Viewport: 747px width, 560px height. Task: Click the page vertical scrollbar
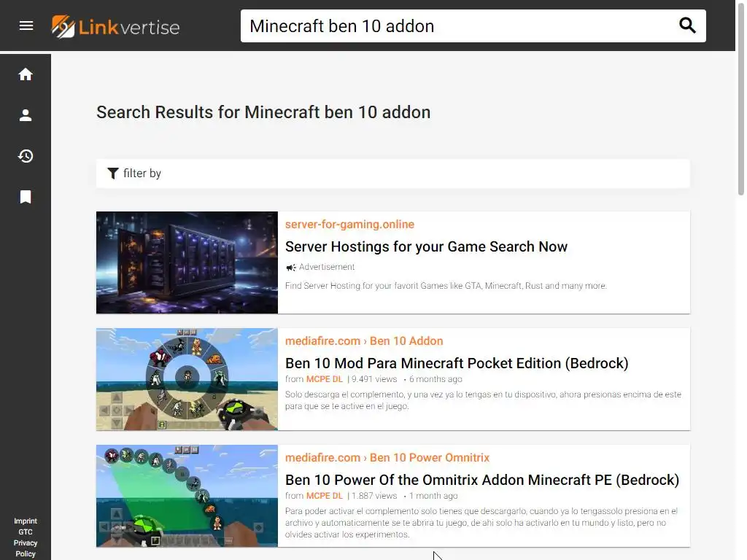coord(741,100)
